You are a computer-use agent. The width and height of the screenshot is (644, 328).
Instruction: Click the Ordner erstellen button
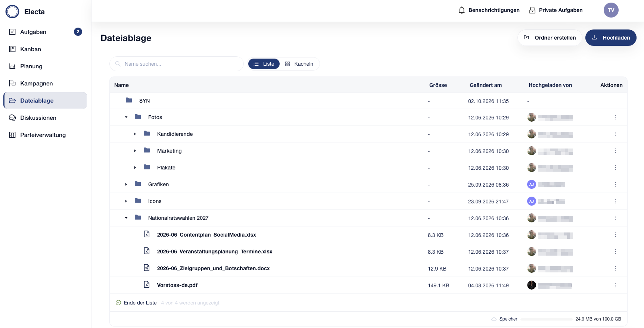click(550, 38)
